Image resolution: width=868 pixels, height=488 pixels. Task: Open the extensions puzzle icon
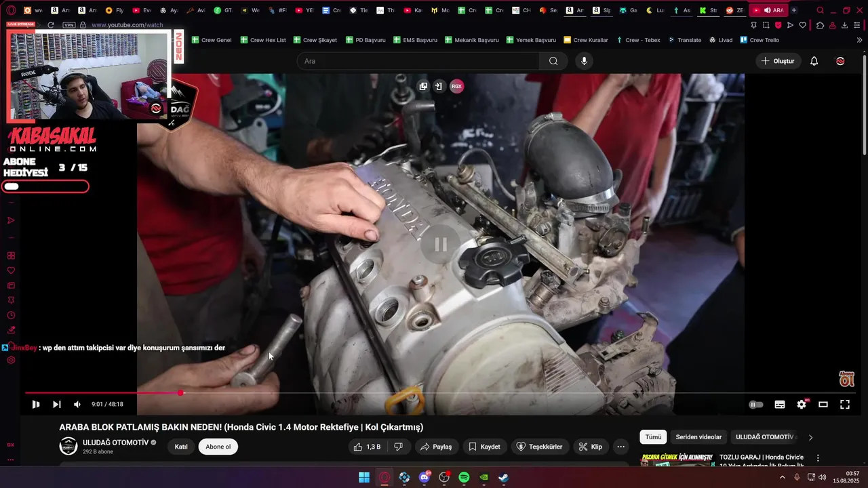tap(820, 25)
